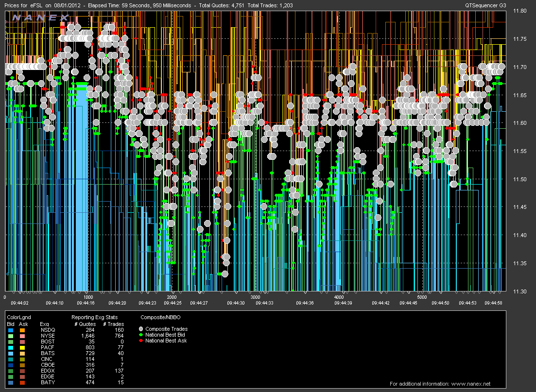Click the 'National Best Bid' legend text
The image size is (536, 392).
pos(165,335)
